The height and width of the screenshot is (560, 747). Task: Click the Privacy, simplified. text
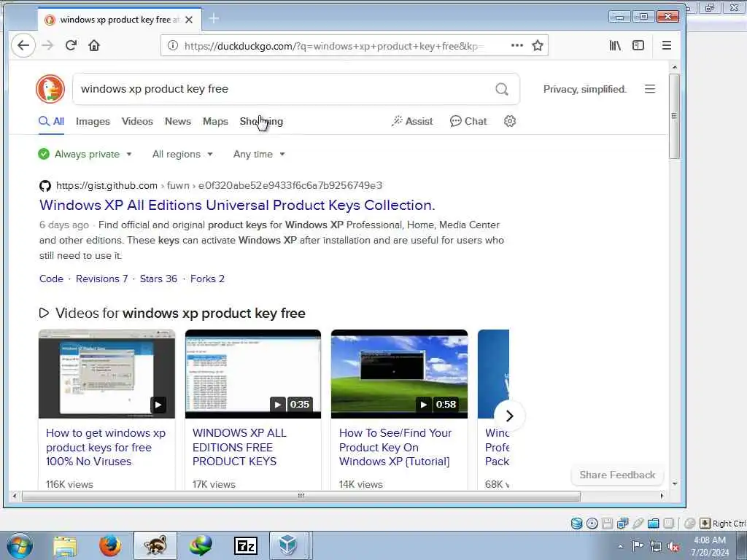[585, 89]
